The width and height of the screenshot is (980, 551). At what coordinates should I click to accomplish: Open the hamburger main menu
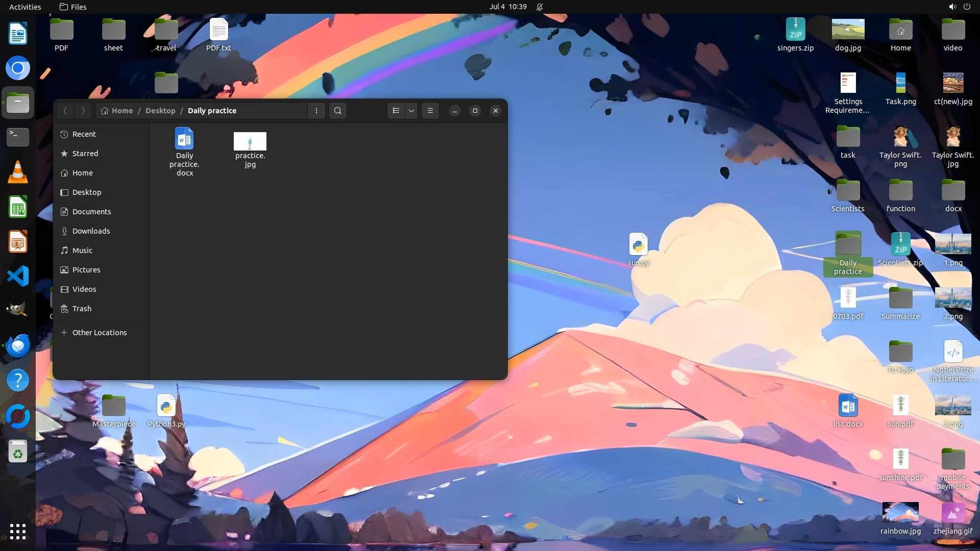430,111
